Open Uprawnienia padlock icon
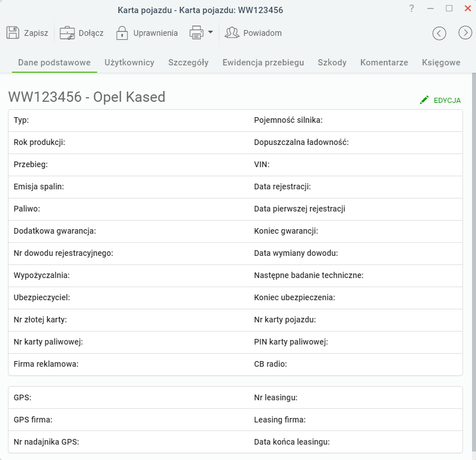This screenshot has width=476, height=460. click(122, 33)
